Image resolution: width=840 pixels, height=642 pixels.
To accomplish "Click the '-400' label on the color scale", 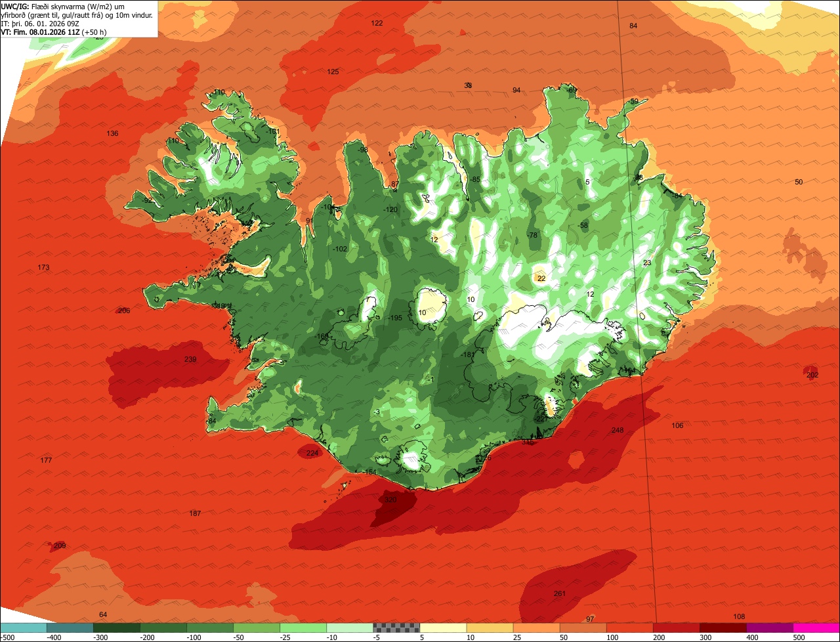I will click(54, 637).
